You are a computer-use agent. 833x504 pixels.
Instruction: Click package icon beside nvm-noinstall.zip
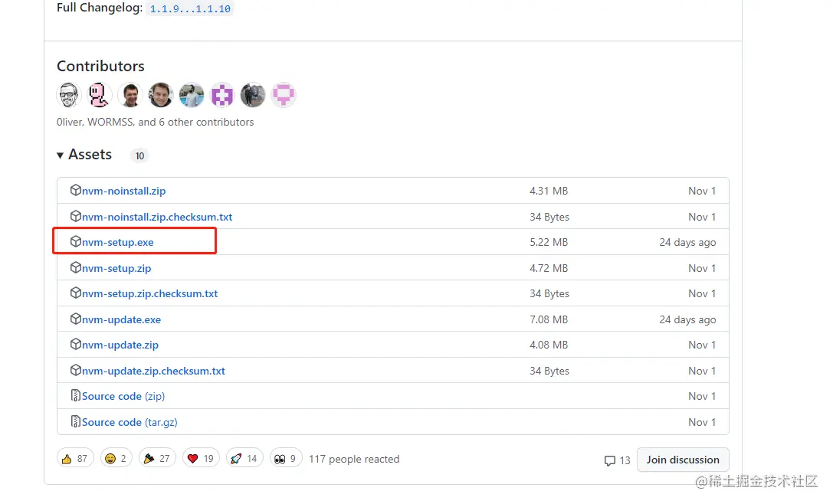point(75,190)
